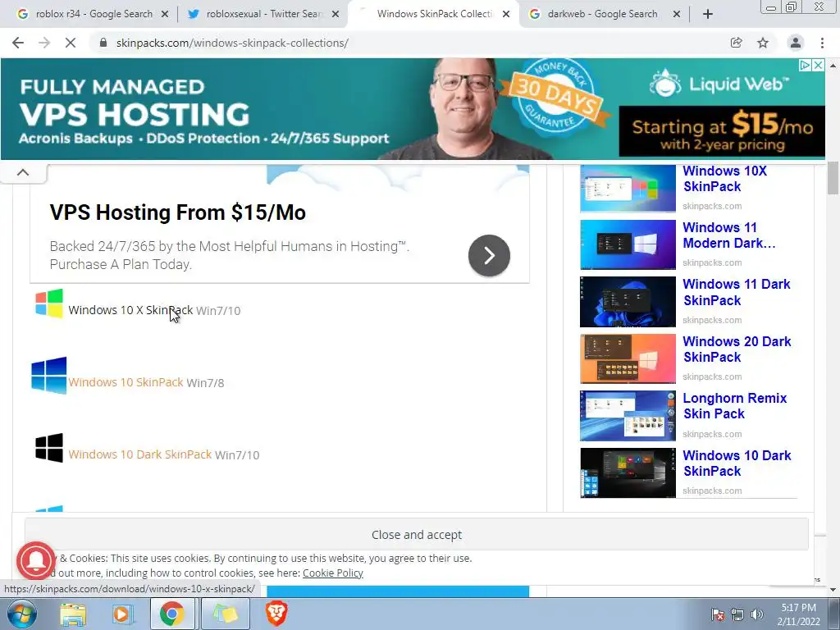The image size is (840, 630).
Task: Click the taskbar clock 5:17 PM
Action: coord(798,614)
